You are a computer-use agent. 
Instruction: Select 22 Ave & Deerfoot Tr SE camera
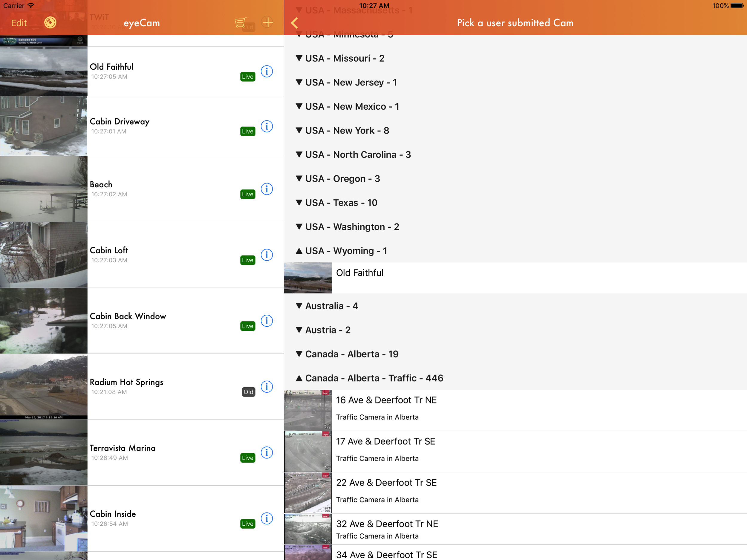point(515,493)
